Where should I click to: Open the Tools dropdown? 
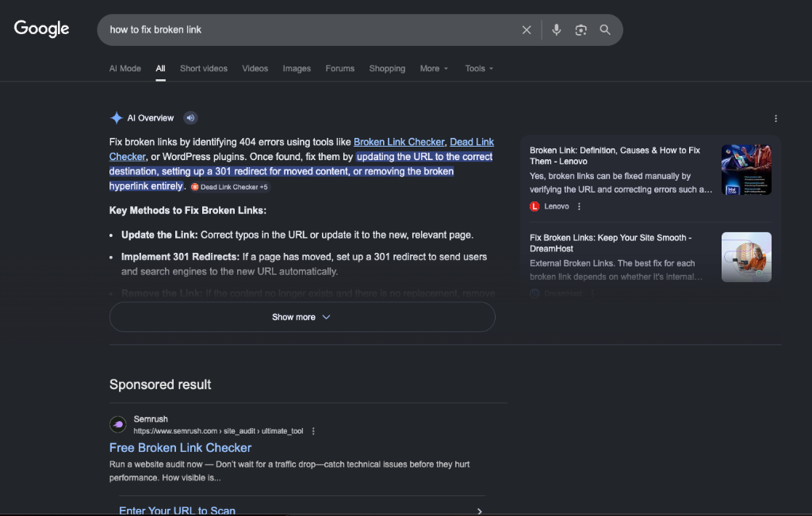point(479,68)
